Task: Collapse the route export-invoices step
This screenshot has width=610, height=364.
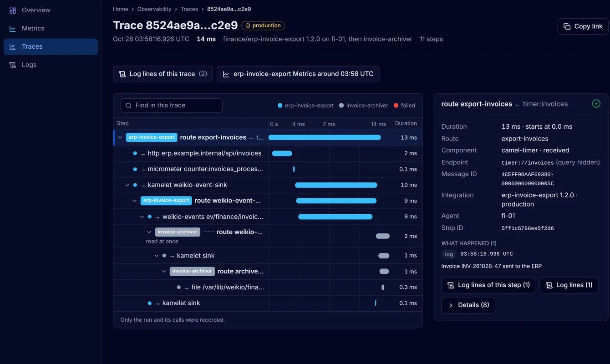Action: 120,137
